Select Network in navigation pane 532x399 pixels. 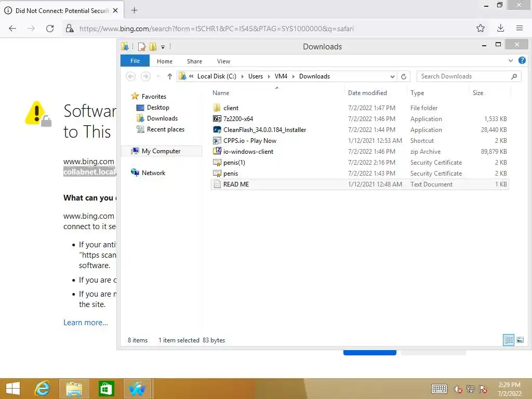(153, 172)
